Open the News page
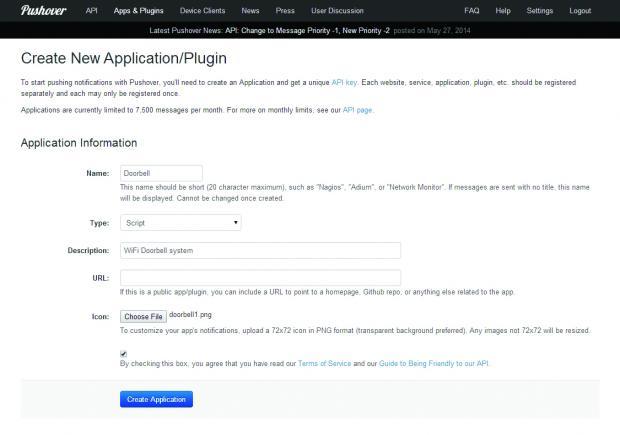620x435 pixels. [x=250, y=10]
